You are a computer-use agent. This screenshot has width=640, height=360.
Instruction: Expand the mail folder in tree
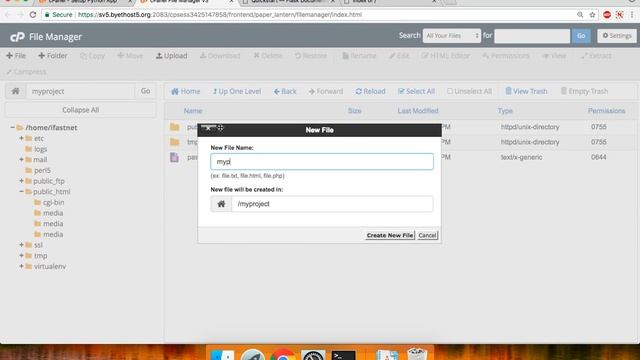click(x=21, y=160)
